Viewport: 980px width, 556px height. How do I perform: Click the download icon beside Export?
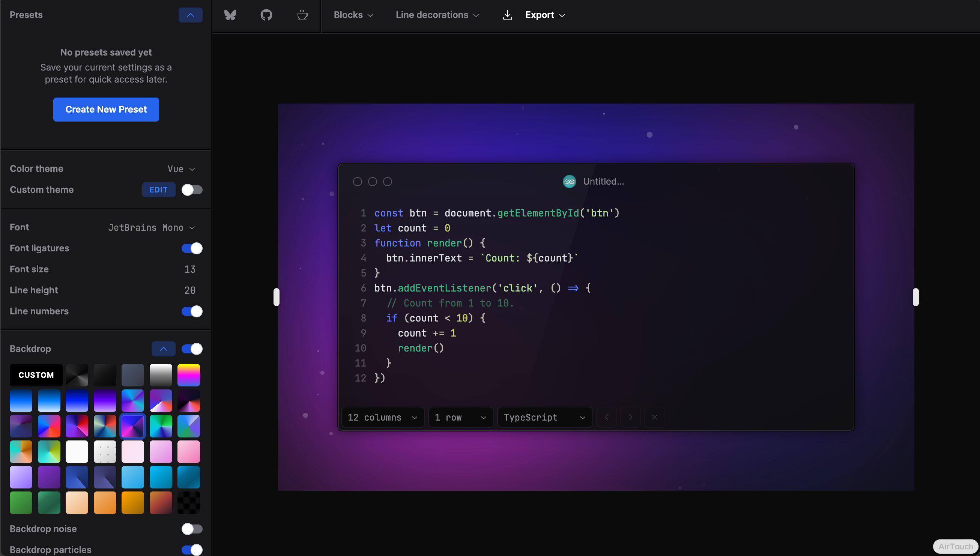[507, 15]
